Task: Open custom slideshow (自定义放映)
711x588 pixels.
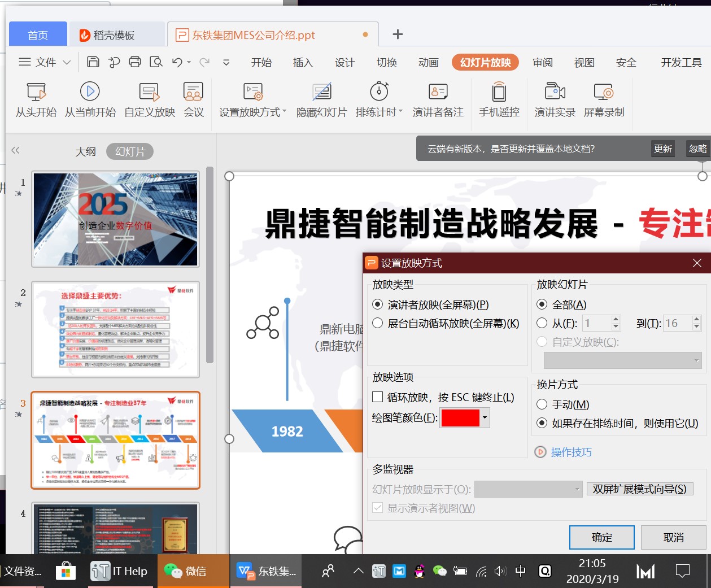Action: tap(150, 100)
